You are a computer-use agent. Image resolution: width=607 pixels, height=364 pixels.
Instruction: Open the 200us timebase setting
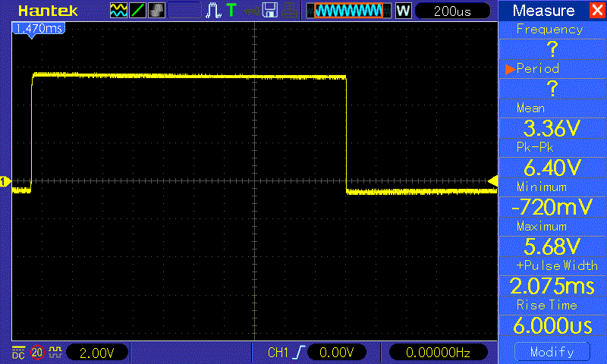pos(453,11)
